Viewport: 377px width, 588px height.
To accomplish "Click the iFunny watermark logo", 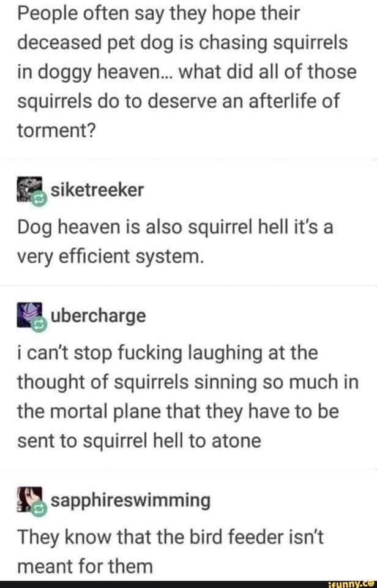I will pyautogui.click(x=351, y=584).
